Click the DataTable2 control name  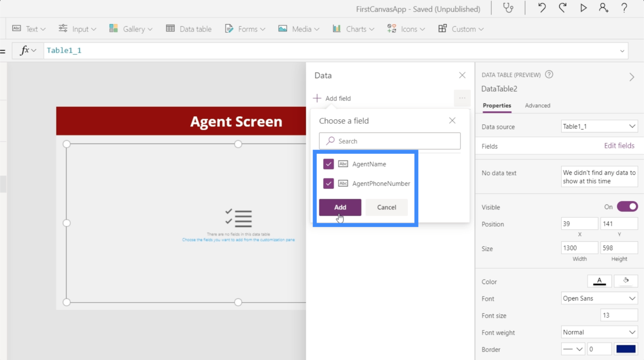(499, 89)
